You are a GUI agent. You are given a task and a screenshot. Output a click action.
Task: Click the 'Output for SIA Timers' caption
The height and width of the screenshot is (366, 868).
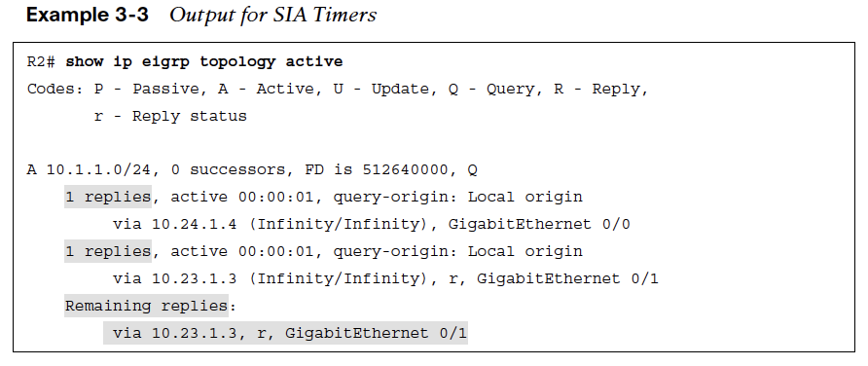pos(272,15)
